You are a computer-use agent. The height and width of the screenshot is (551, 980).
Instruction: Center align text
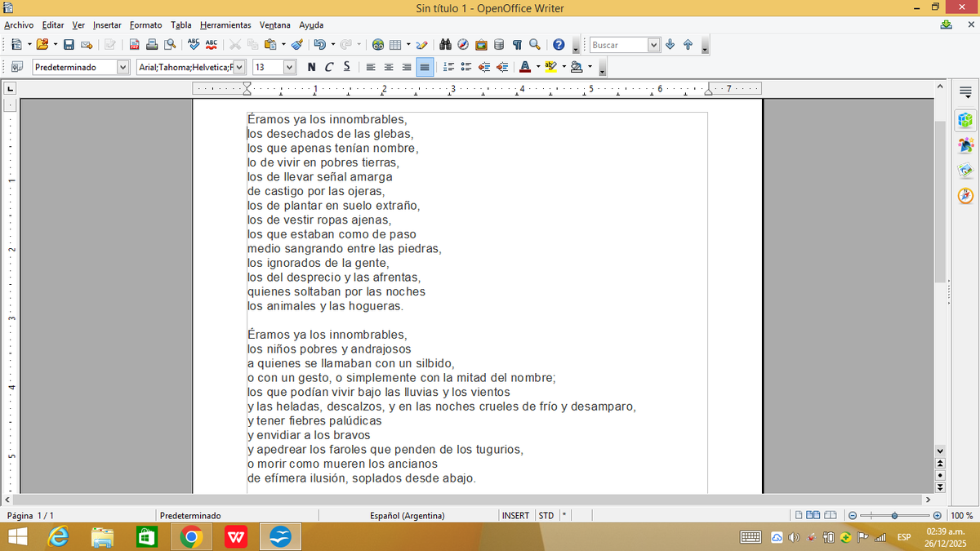(389, 67)
